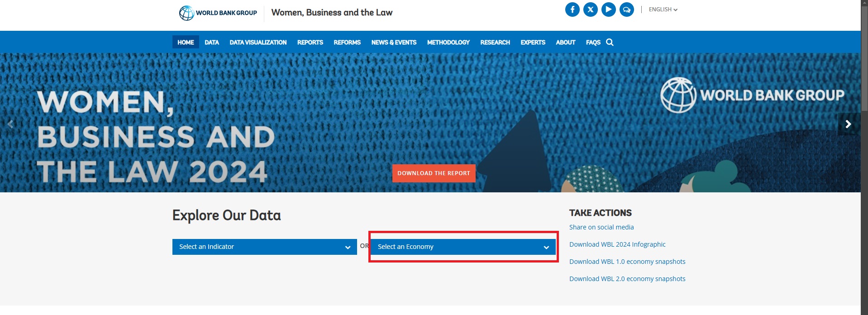Image resolution: width=868 pixels, height=315 pixels.
Task: Open the REPORTS menu item
Action: click(x=310, y=42)
